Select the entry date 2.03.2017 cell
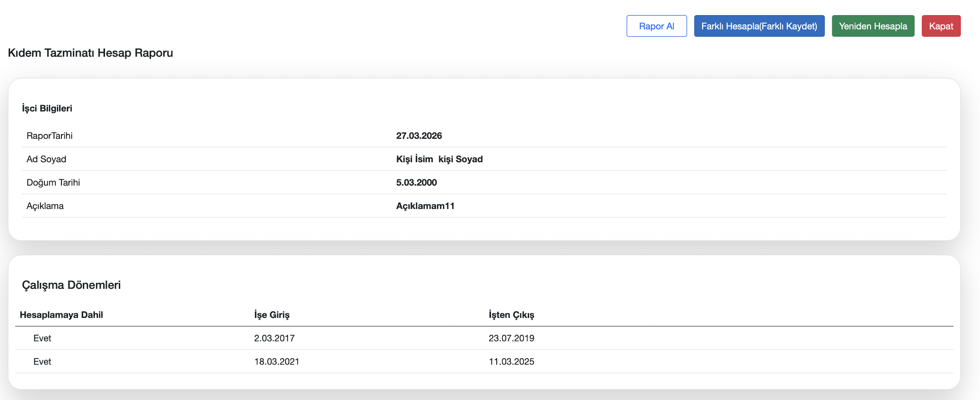The image size is (980, 400). point(274,339)
